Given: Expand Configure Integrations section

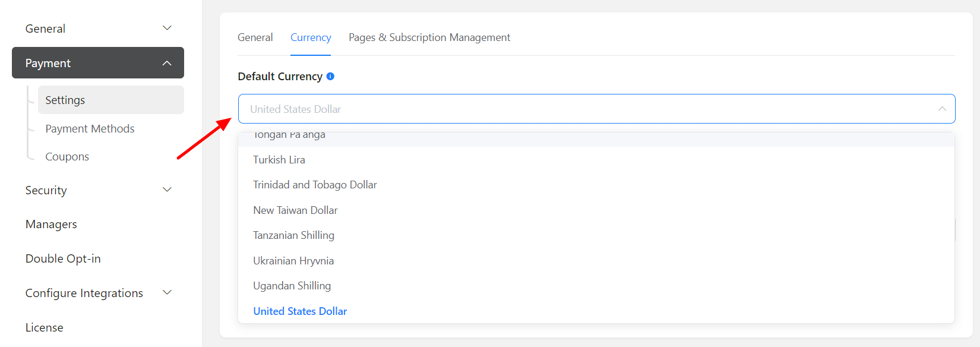Looking at the screenshot, I should click(x=167, y=292).
